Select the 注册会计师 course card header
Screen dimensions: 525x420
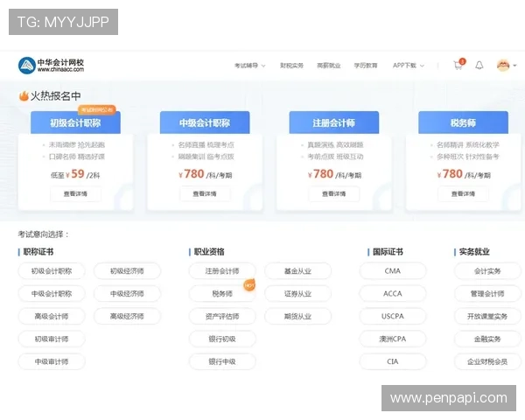(x=334, y=122)
